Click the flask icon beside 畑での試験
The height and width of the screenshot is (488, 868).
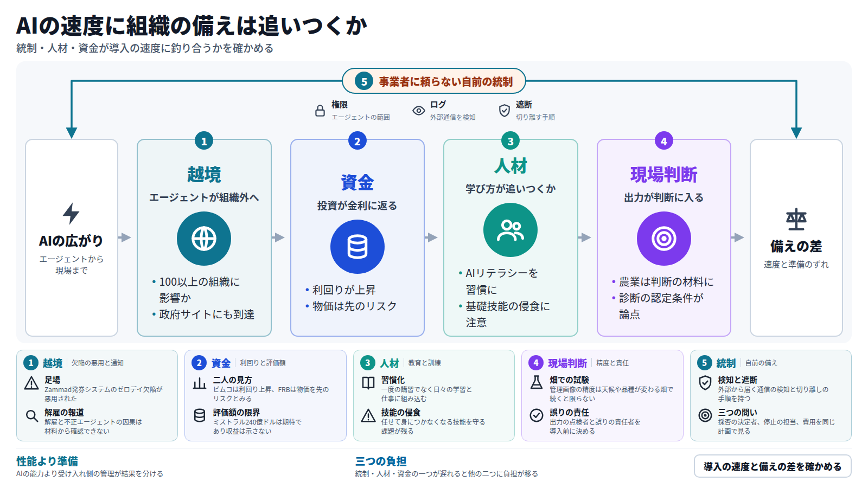coord(537,383)
